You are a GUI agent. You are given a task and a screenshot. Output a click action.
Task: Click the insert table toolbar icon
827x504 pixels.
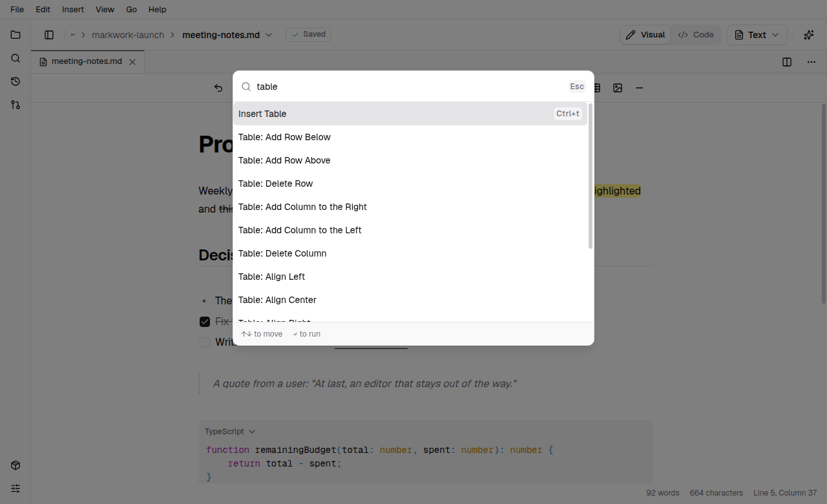[x=597, y=88]
